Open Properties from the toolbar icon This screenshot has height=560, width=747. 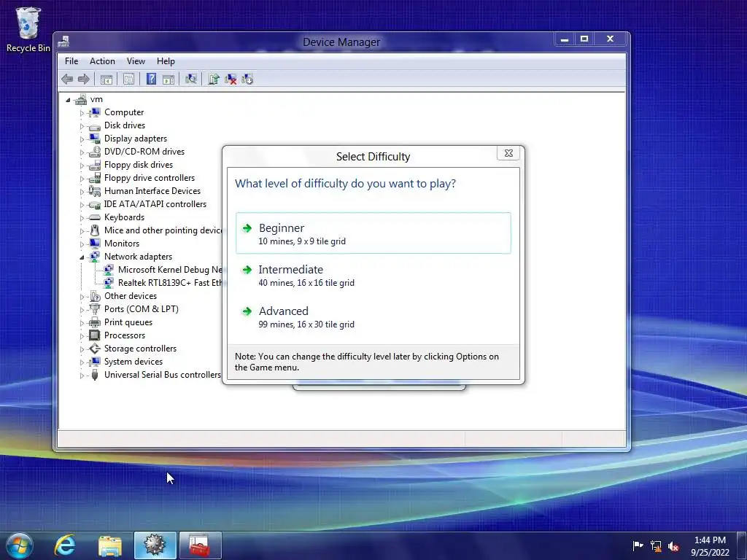tap(128, 79)
